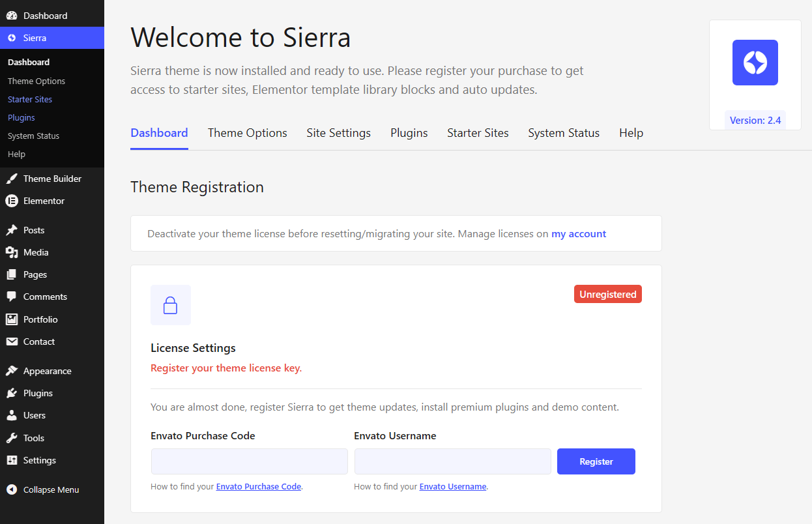Open the Site Settings tab
The image size is (812, 524).
coord(339,133)
